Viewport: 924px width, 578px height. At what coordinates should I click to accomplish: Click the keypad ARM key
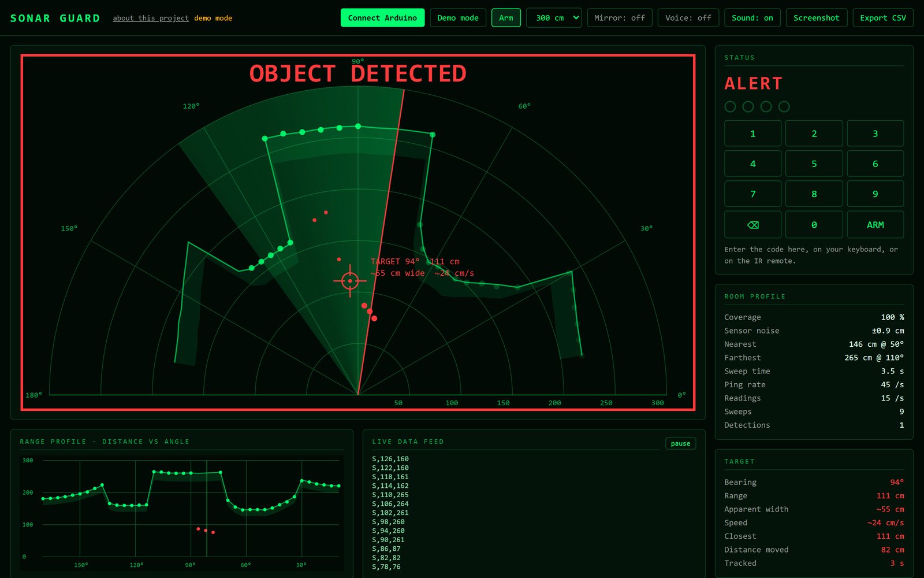[875, 225]
